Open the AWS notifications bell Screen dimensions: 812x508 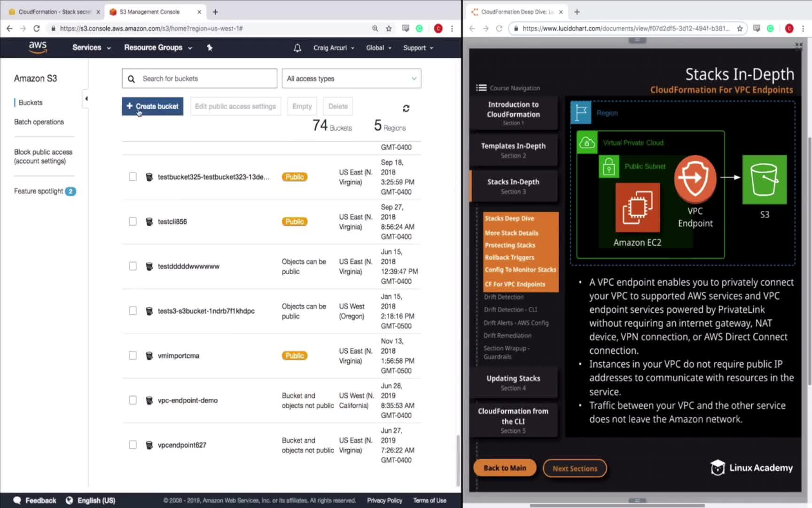[x=297, y=48]
